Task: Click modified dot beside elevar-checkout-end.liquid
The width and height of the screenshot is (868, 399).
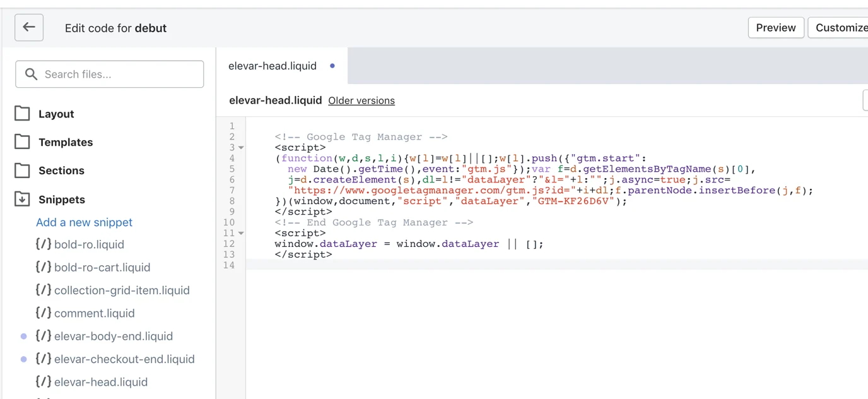Action: [x=24, y=359]
